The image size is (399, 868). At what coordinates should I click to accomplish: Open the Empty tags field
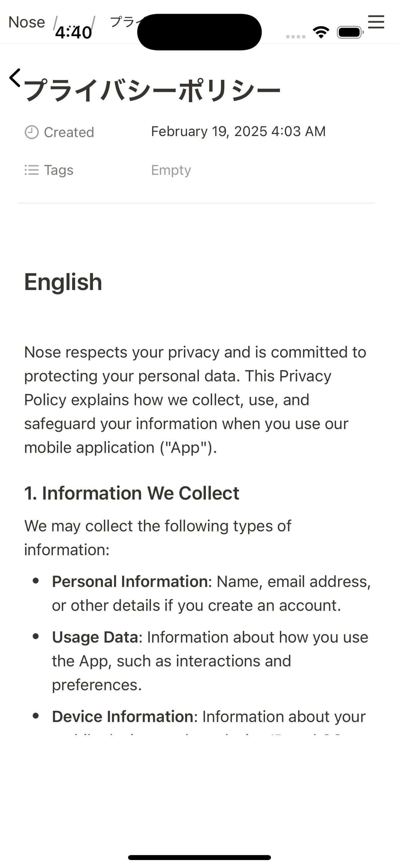(171, 170)
